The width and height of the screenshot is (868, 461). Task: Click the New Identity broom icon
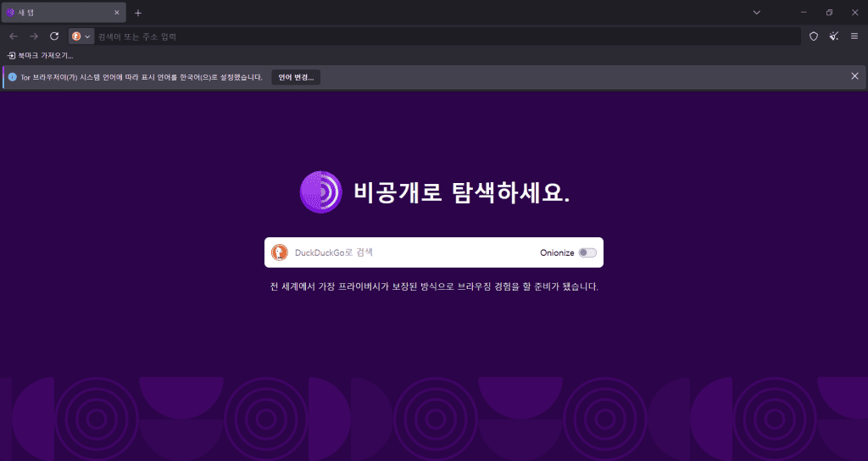click(x=833, y=36)
